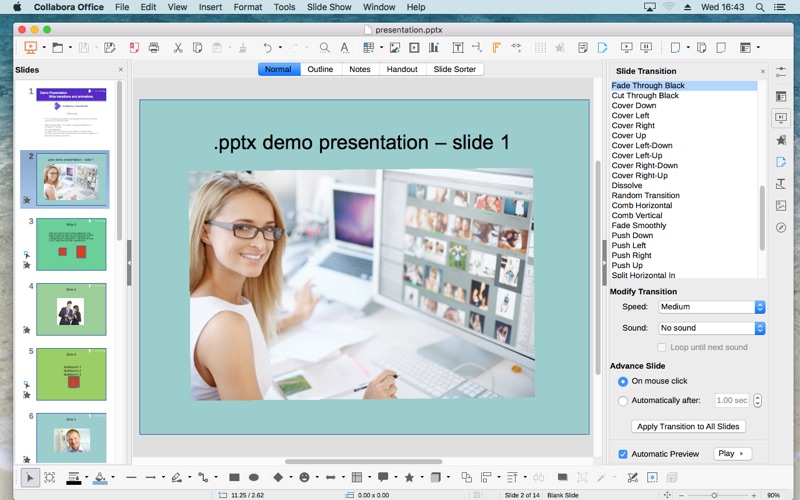The image size is (800, 500).
Task: Choose the Rectangle shape tool
Action: point(234,478)
